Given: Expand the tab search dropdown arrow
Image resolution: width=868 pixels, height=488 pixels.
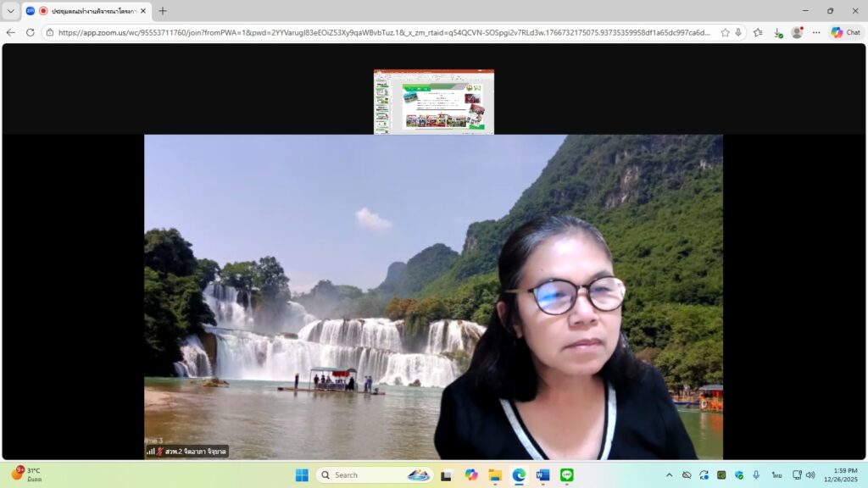Looking at the screenshot, I should [11, 11].
